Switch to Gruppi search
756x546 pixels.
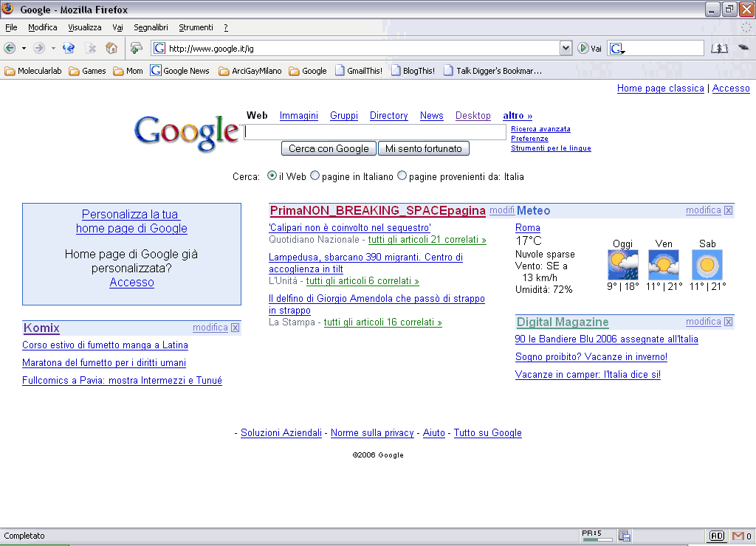(x=344, y=116)
